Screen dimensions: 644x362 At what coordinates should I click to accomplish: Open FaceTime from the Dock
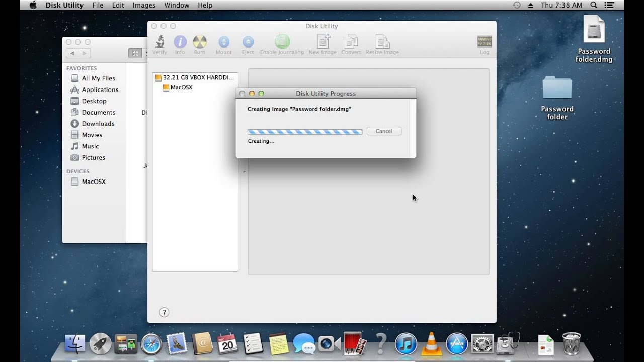click(x=330, y=344)
